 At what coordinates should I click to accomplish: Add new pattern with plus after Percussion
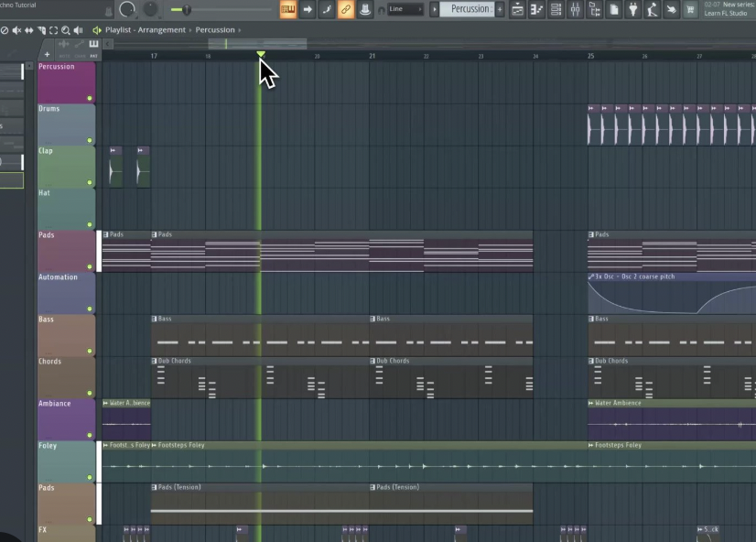500,9
